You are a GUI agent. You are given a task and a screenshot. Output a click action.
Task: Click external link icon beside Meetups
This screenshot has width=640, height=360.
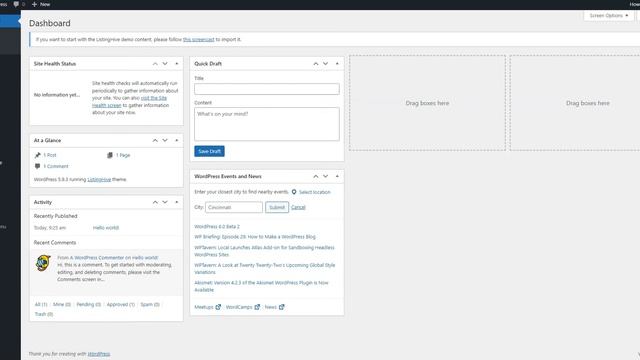[218, 307]
